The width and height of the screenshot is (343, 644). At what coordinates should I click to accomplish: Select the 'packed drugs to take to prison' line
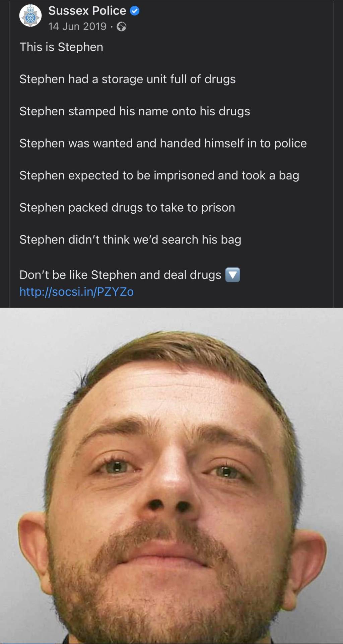(x=127, y=208)
